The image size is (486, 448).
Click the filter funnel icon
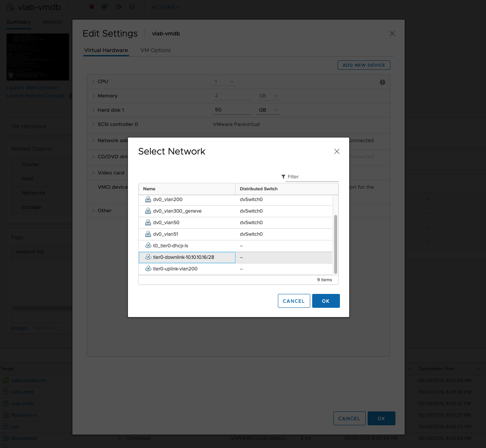click(x=283, y=177)
